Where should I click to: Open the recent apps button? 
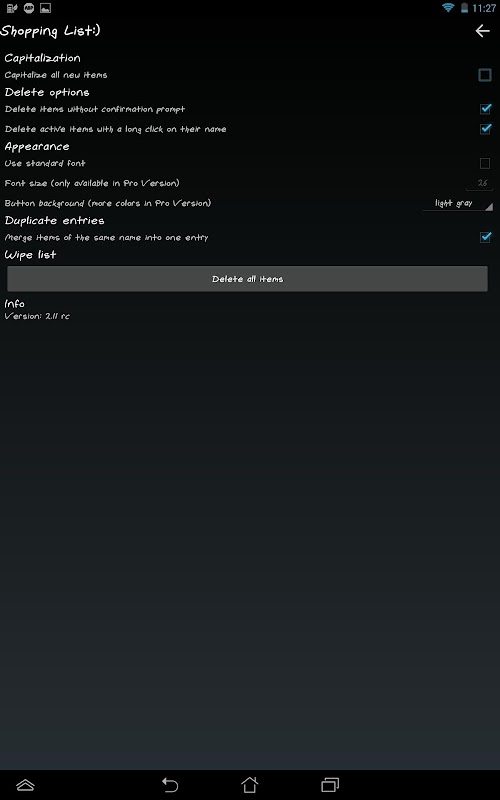(330, 784)
